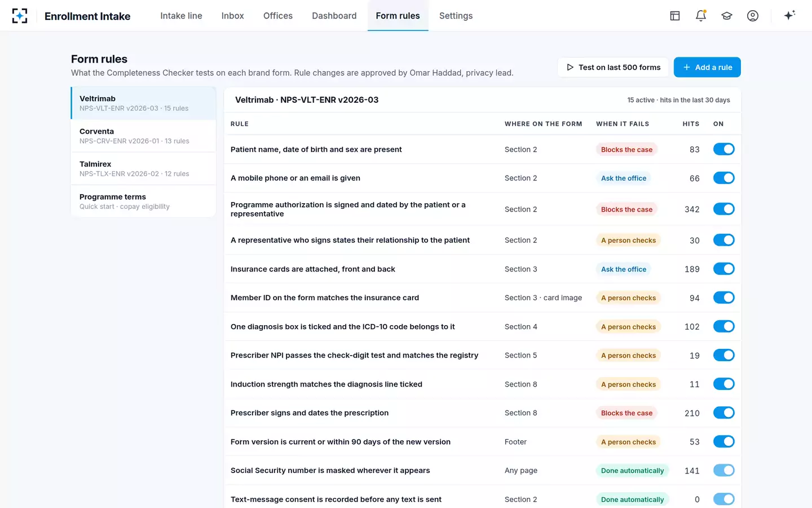Open the layout panel icon in header
Image resolution: width=812 pixels, height=508 pixels.
click(675, 16)
